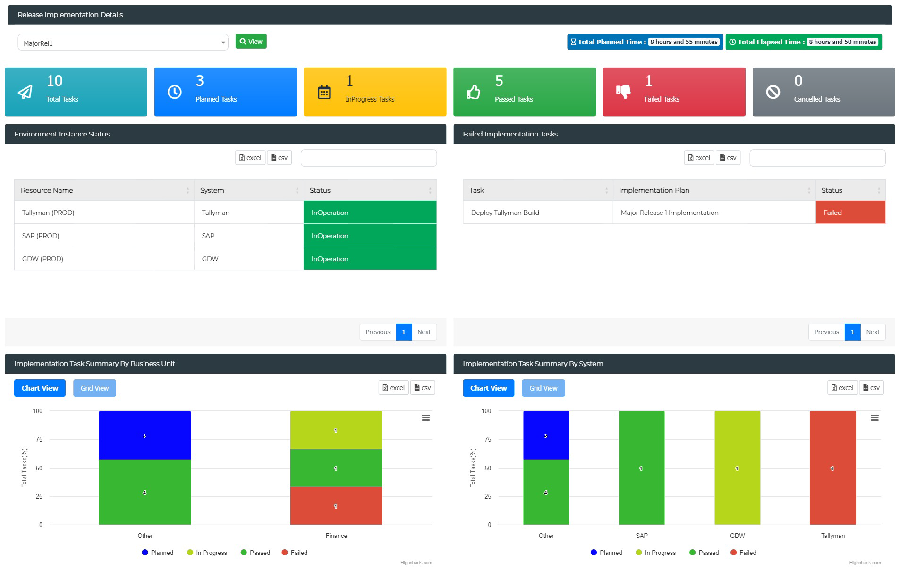900x588 pixels.
Task: Click the ban icon on Cancelled Tasks card
Action: point(773,92)
